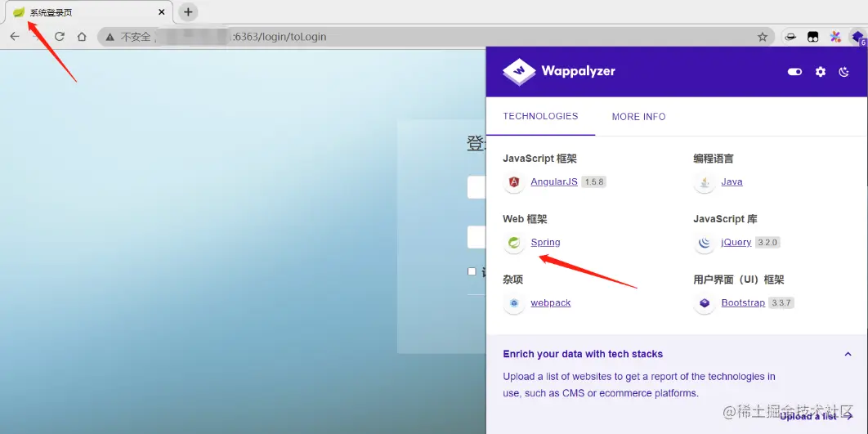The height and width of the screenshot is (434, 868).
Task: Click the AngularJS icon
Action: [514, 182]
